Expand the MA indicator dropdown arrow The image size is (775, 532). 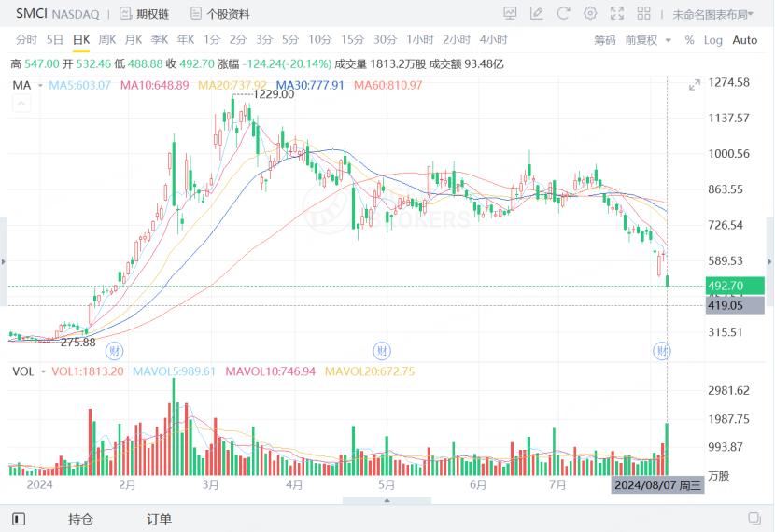click(40, 86)
